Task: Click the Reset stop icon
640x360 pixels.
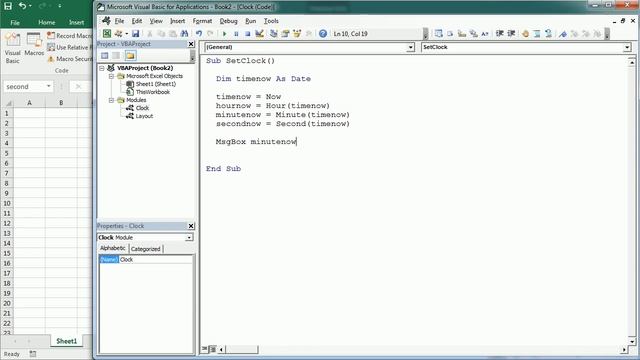Action: click(247, 34)
